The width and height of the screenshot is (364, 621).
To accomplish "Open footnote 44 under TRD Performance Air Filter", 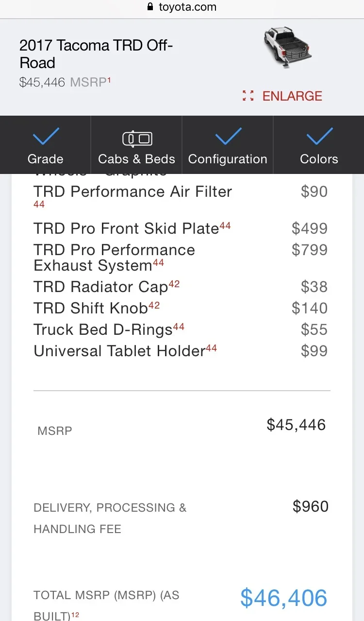I will tap(39, 205).
